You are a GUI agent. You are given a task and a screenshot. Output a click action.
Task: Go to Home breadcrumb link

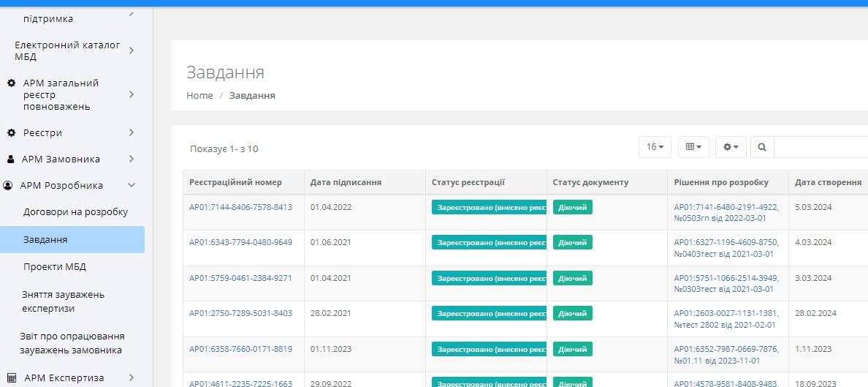click(x=199, y=96)
